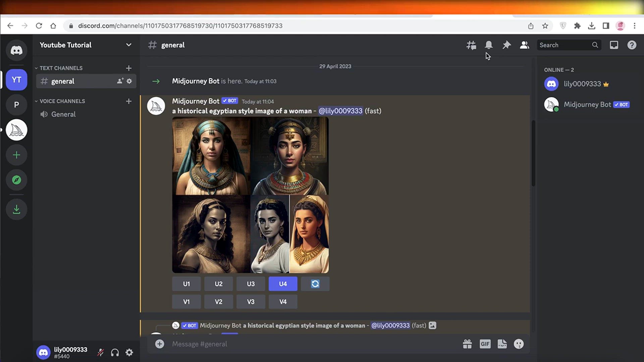The image size is (644, 362).
Task: Upscale image with U3 button
Action: pyautogui.click(x=251, y=284)
